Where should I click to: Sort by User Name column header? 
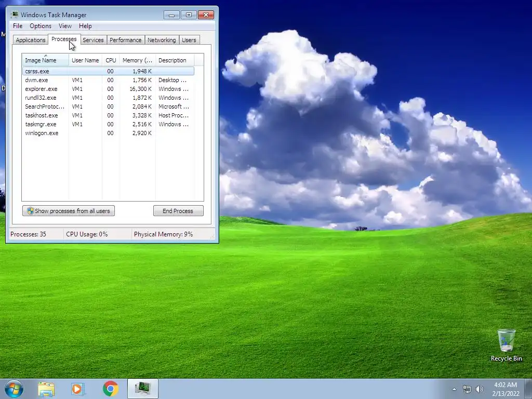click(86, 60)
